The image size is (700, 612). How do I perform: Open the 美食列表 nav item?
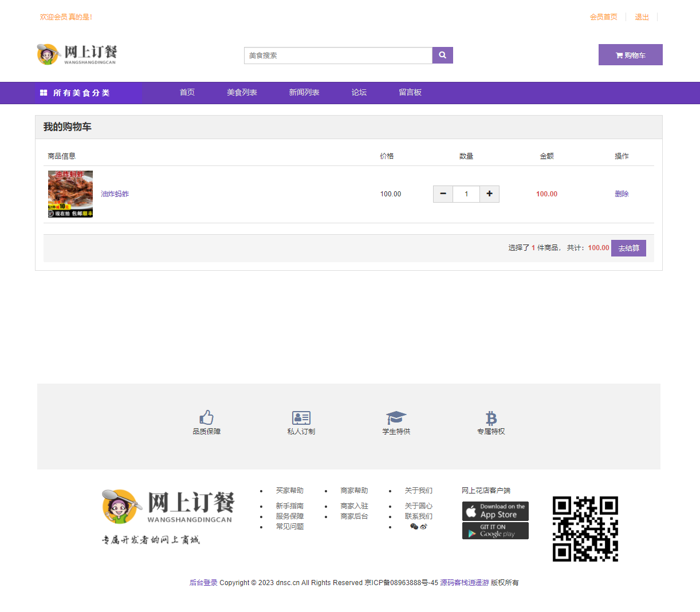tap(242, 92)
